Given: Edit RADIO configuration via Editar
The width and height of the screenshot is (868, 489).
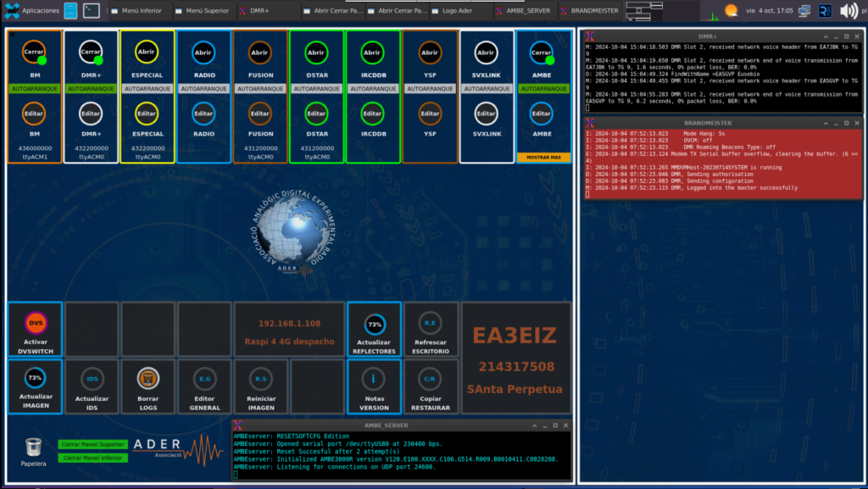Looking at the screenshot, I should click(203, 114).
